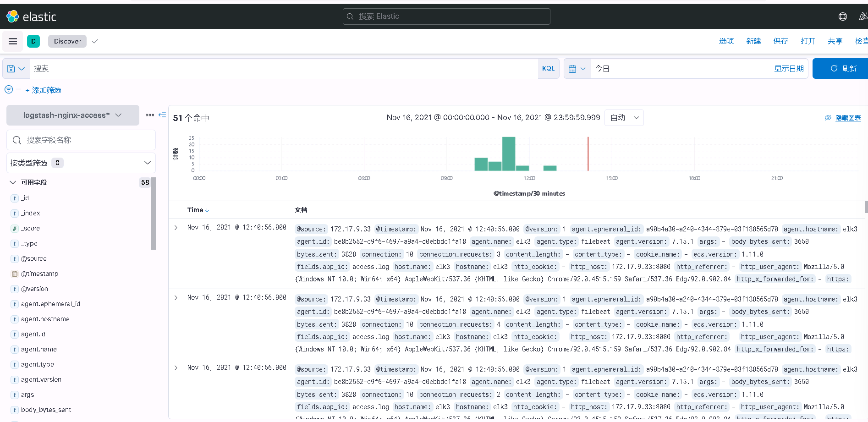The width and height of the screenshot is (868, 422).
Task: Open index pattern options dots icon
Action: [x=150, y=115]
